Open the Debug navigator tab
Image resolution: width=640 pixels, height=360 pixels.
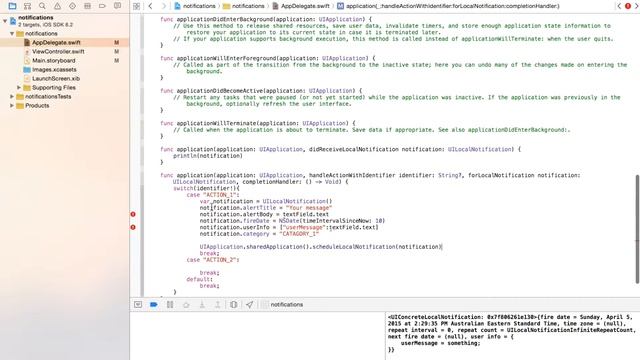coord(87,6)
